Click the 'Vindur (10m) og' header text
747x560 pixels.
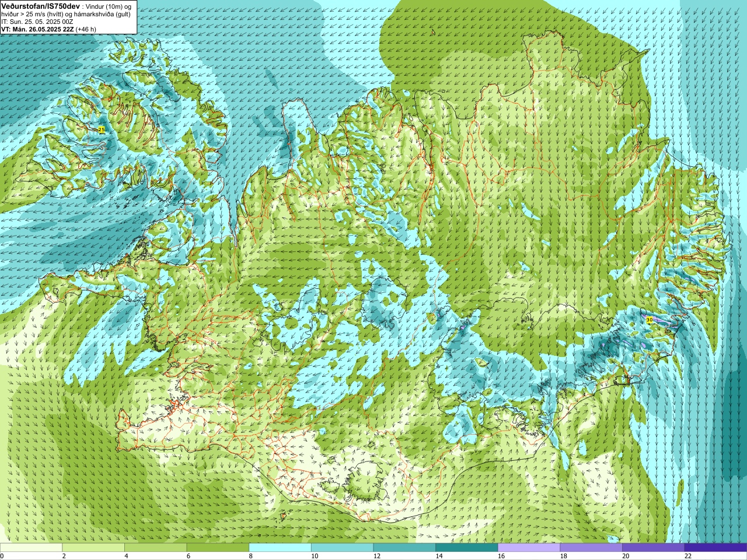(109, 6)
